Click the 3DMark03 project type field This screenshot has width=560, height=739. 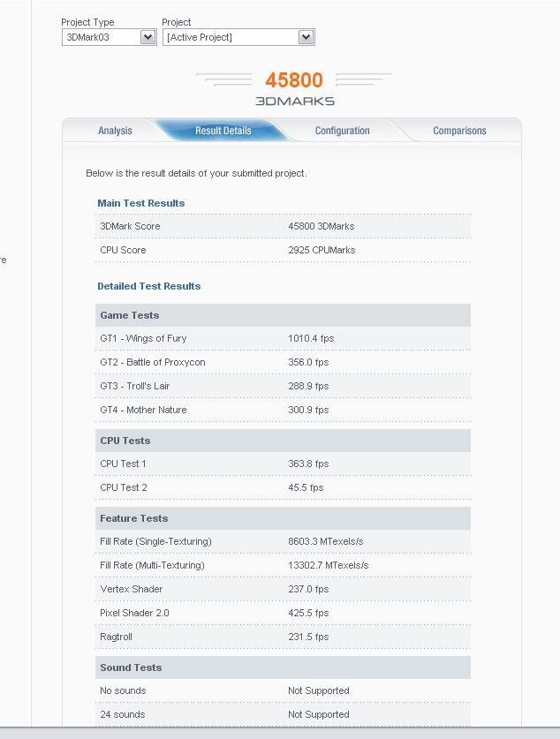click(x=109, y=37)
